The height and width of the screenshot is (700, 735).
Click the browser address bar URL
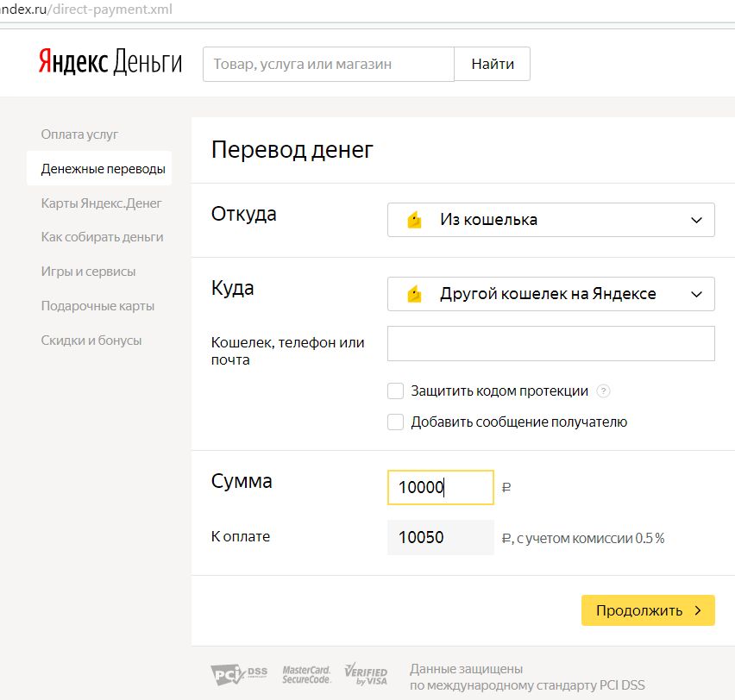tap(86, 9)
